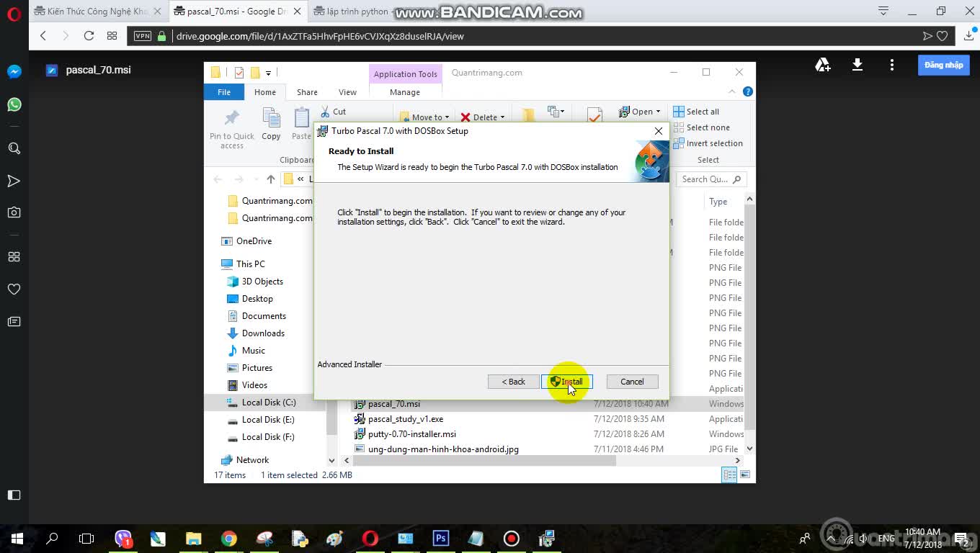980x553 pixels.
Task: Open the three-dot more actions menu
Action: click(x=892, y=65)
